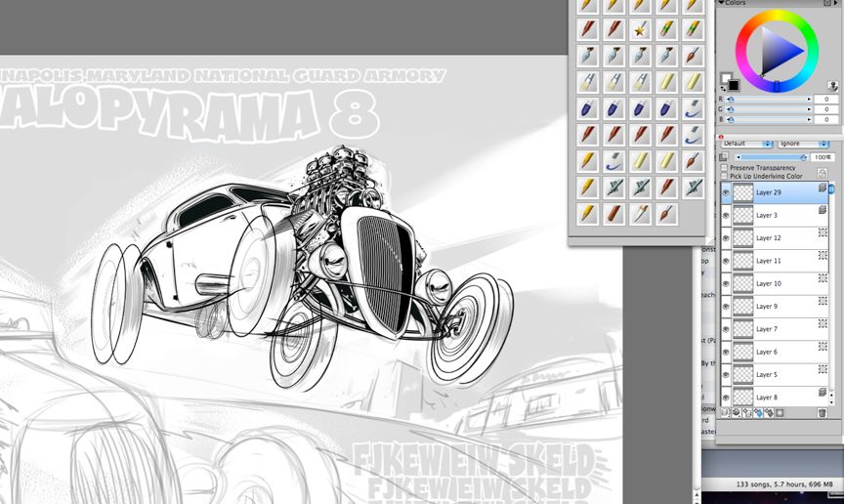Pick the brown round brush icon in the last brush row
The image size is (844, 504).
666,214
